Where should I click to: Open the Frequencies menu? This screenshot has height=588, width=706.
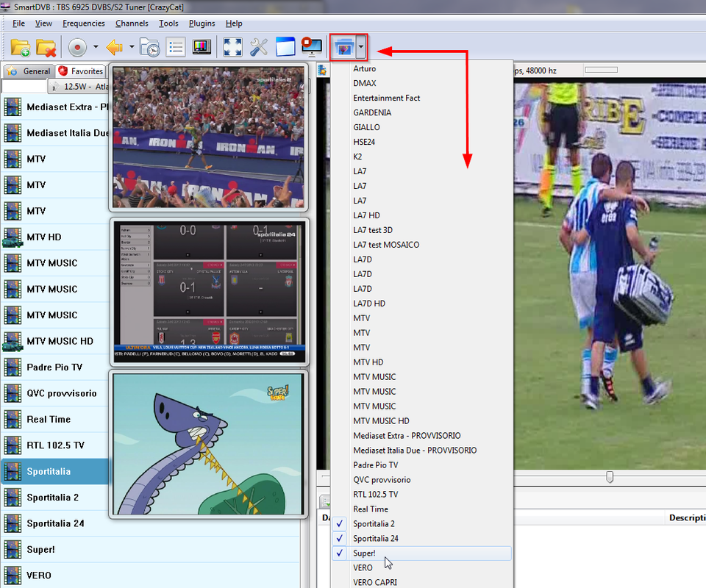(x=84, y=24)
